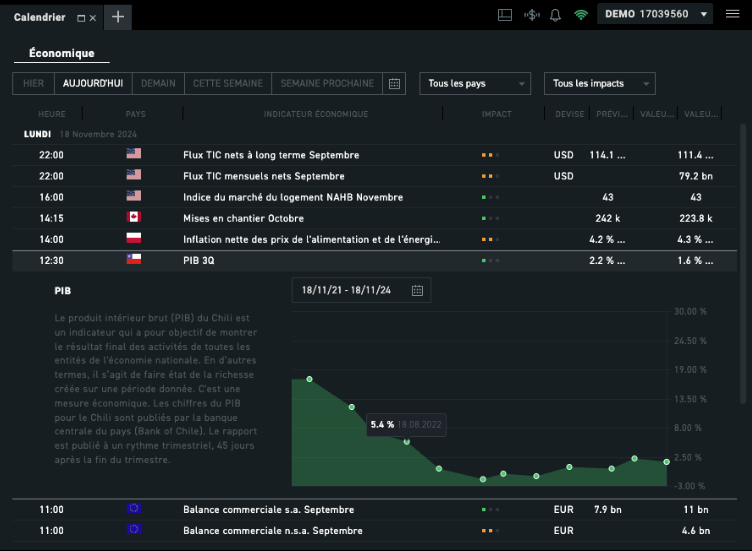Image resolution: width=752 pixels, height=551 pixels.
Task: Pop out the Calendrier tab window
Action: click(x=81, y=18)
